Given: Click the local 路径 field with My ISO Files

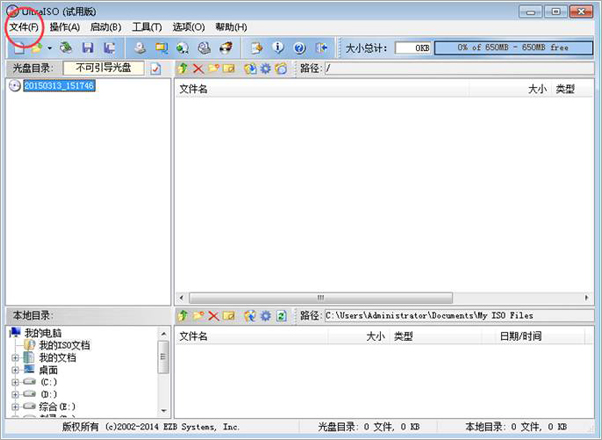Looking at the screenshot, I should pyautogui.click(x=459, y=316).
